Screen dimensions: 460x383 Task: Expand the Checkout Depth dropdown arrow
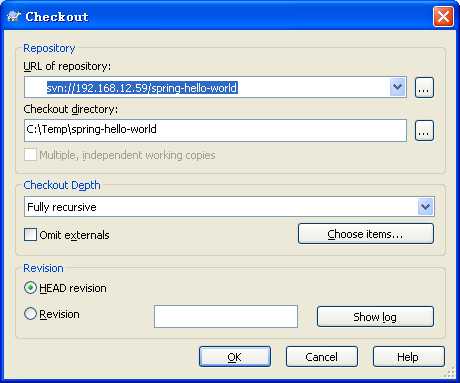coord(425,207)
